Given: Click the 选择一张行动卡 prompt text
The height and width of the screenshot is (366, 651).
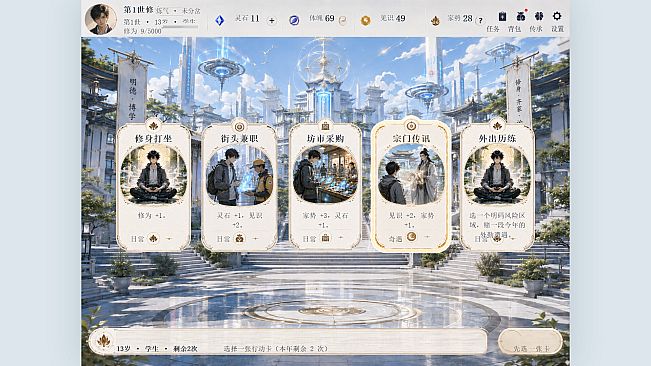Looking at the screenshot, I should 275,349.
